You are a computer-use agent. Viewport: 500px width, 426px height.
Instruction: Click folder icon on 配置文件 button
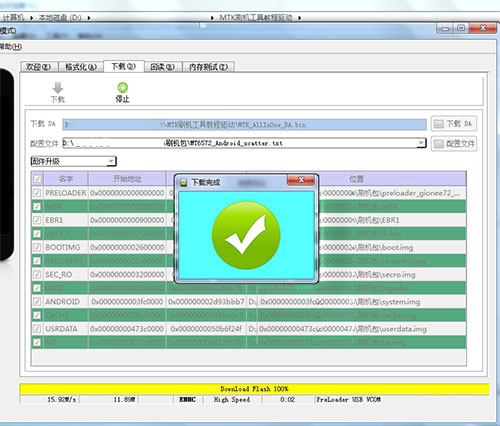point(439,144)
